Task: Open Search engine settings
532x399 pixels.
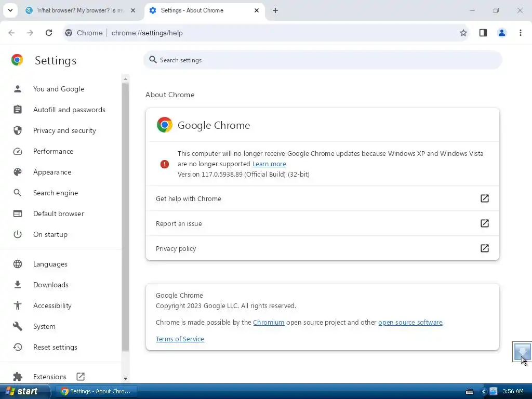Action: tap(56, 193)
